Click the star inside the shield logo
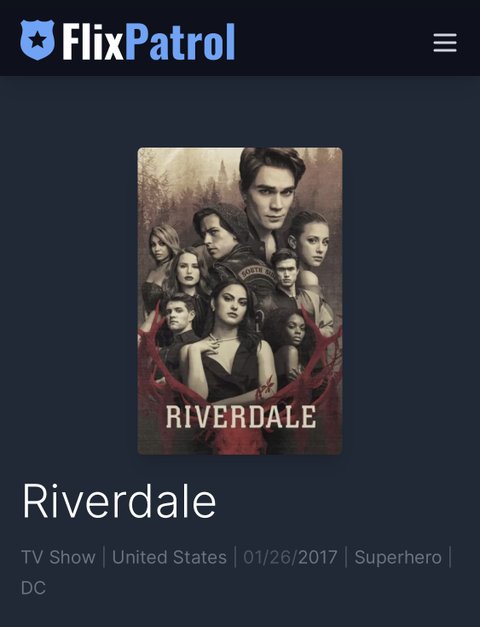This screenshot has width=480, height=627. [37, 40]
